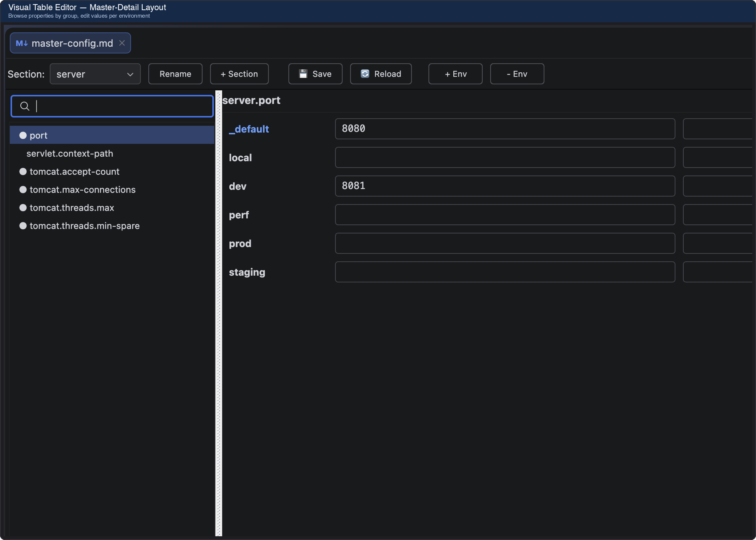Click the status dot beside port
This screenshot has height=540, width=756.
tap(23, 135)
